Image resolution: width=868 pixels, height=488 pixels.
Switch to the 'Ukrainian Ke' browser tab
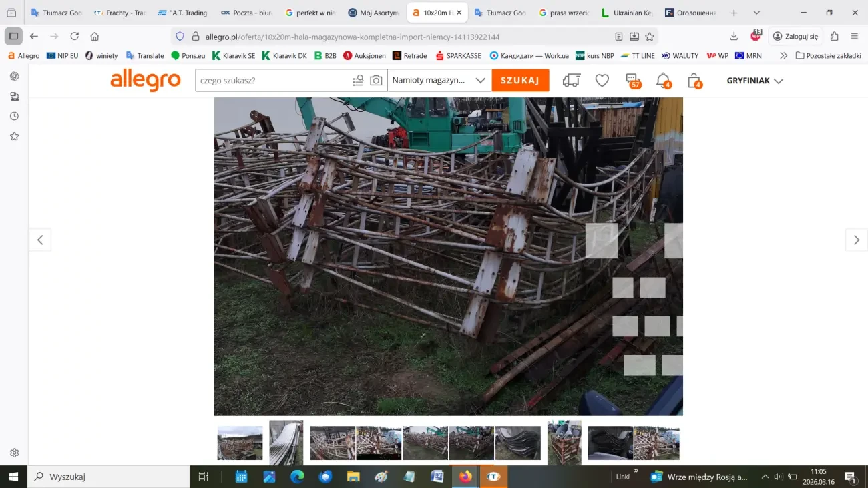click(x=627, y=13)
